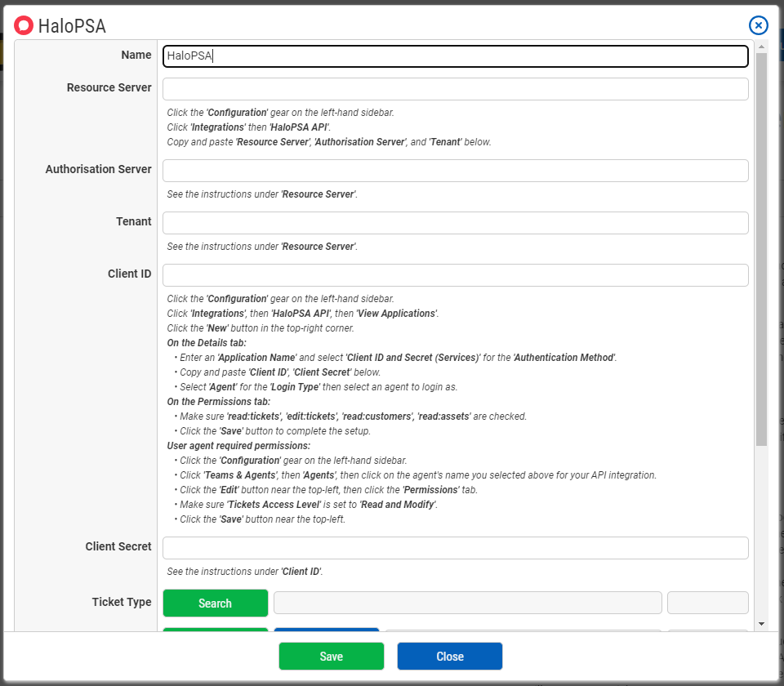Click the 'HaloPSA' dialog title text
The height and width of the screenshot is (686, 784).
pos(72,26)
